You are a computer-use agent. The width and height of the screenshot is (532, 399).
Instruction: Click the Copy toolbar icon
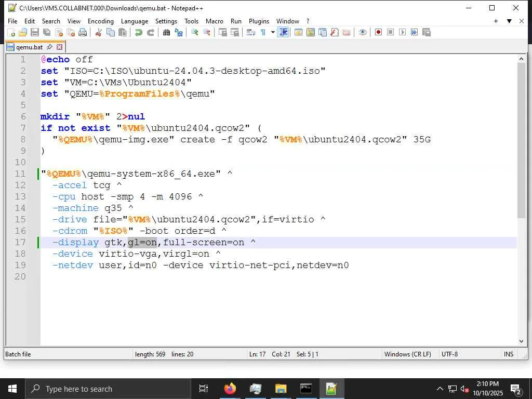[111, 32]
